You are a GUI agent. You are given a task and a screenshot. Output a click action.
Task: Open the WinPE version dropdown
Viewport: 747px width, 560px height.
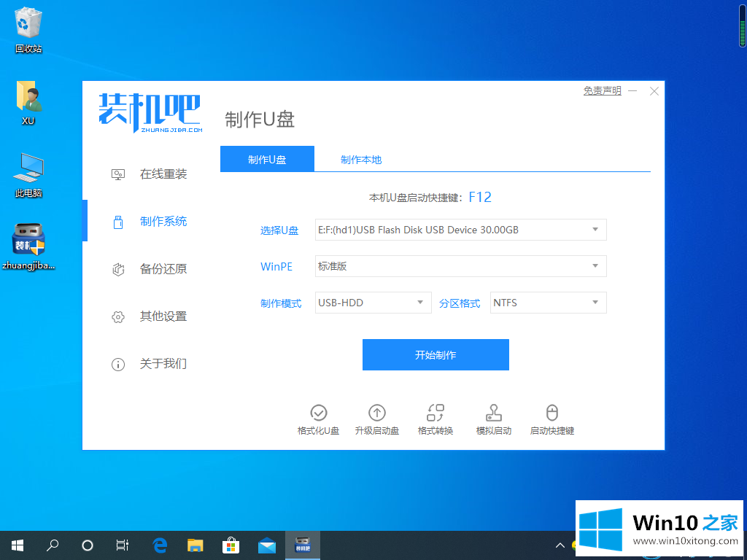point(460,266)
